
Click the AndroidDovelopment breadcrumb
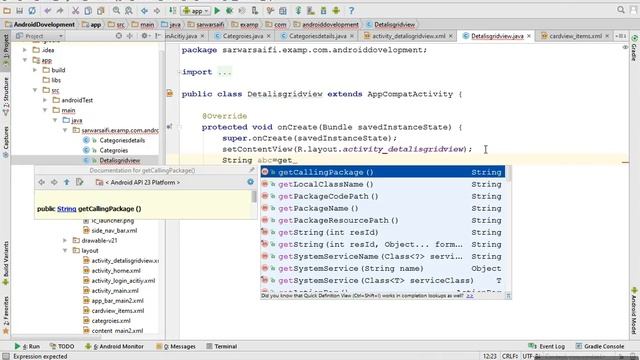[x=40, y=24]
